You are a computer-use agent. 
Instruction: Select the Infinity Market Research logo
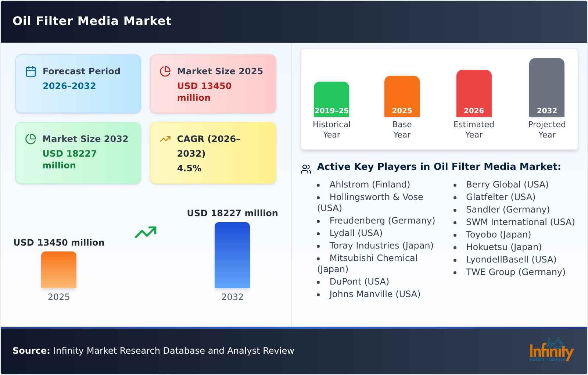(x=551, y=349)
